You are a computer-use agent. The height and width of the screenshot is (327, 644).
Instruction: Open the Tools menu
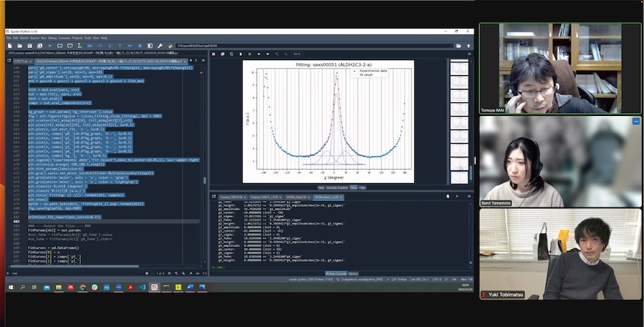(x=88, y=38)
